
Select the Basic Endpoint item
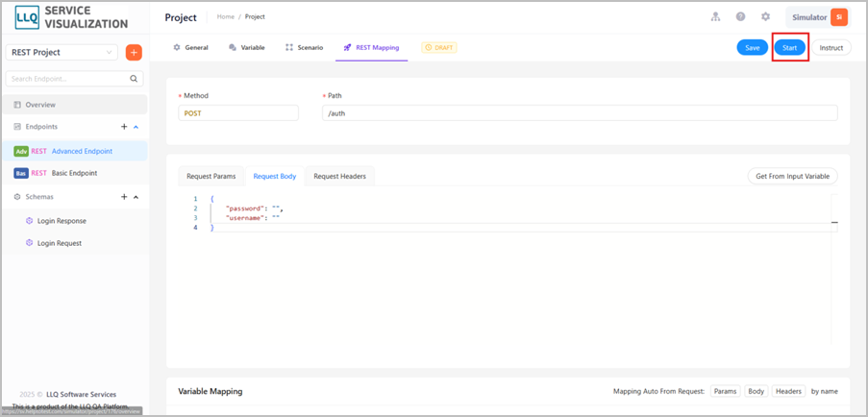[x=74, y=173]
